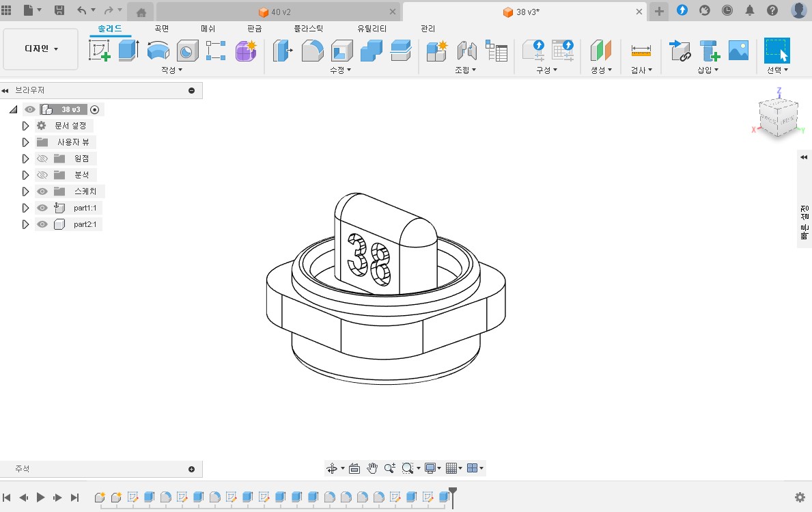Hide the 스케치 folder
This screenshot has width=812, height=512.
42,191
